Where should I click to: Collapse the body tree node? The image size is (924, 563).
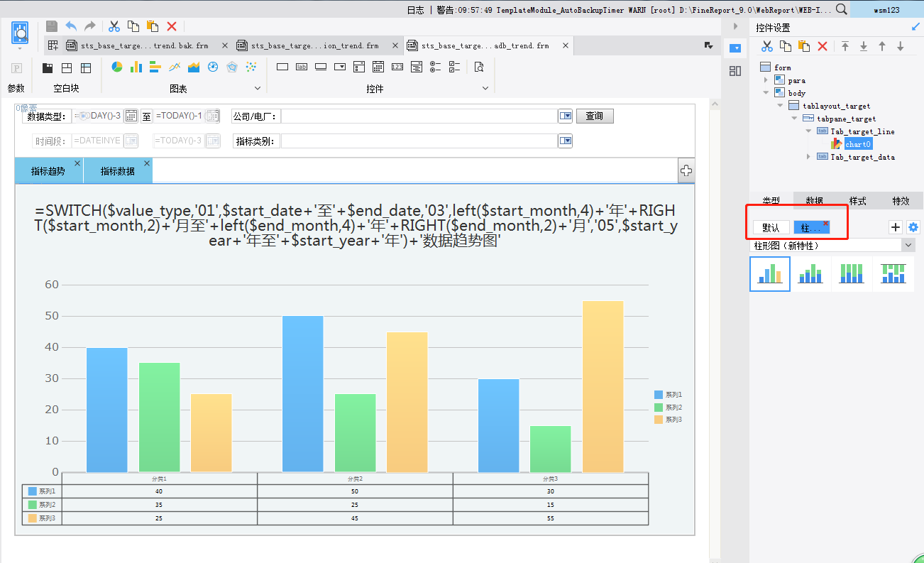766,93
